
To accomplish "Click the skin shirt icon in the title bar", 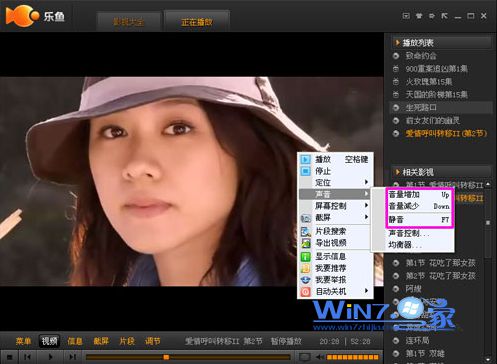I will pyautogui.click(x=419, y=16).
